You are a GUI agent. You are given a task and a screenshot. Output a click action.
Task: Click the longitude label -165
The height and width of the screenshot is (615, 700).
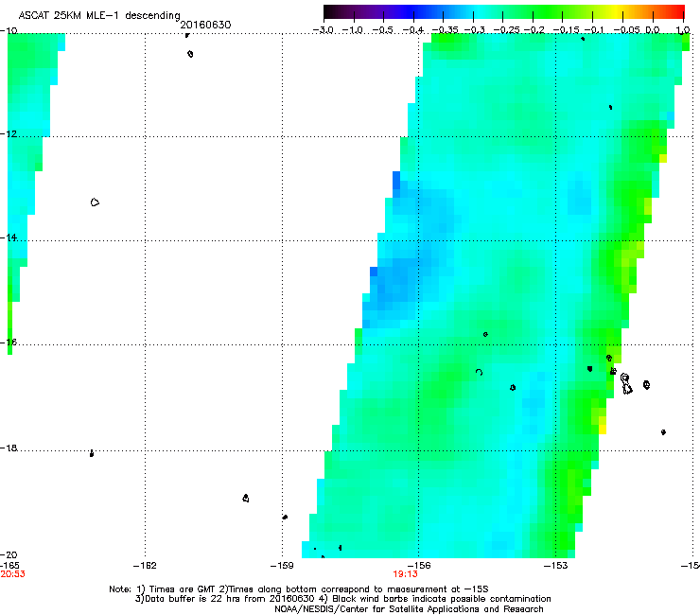[x=9, y=566]
